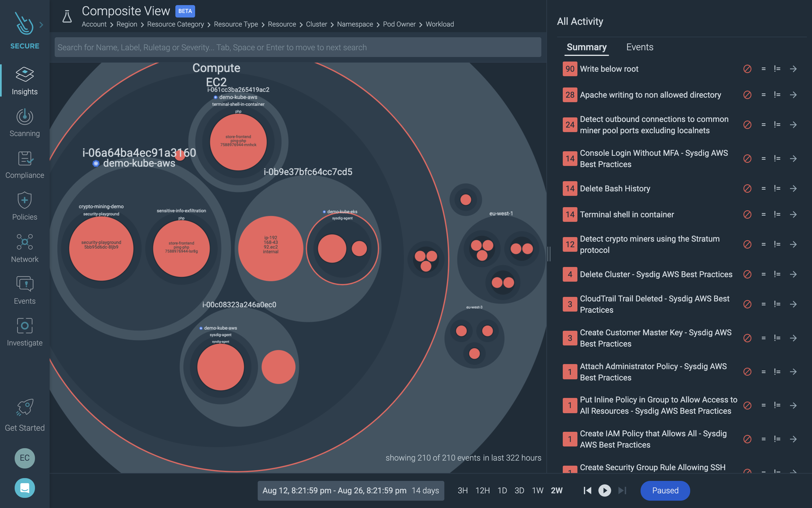Click not-equals filter for Terminal shell in container
This screenshot has height=508, width=812.
[x=777, y=214]
